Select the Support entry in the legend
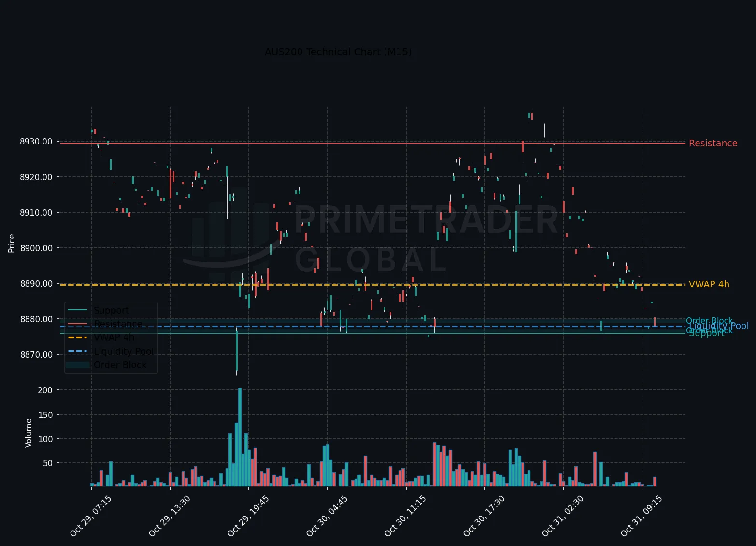Screen dimensions: 756x546 pos(111,310)
